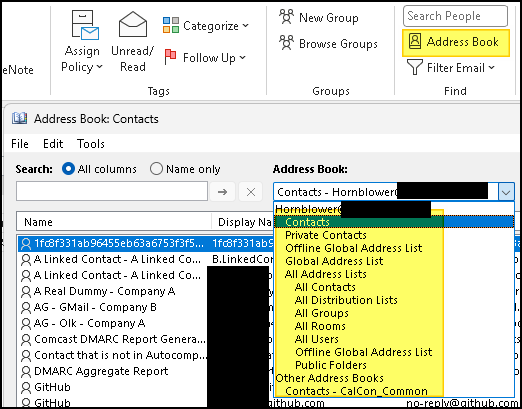Select the A Real Dummy - Company A contact

coord(104,291)
